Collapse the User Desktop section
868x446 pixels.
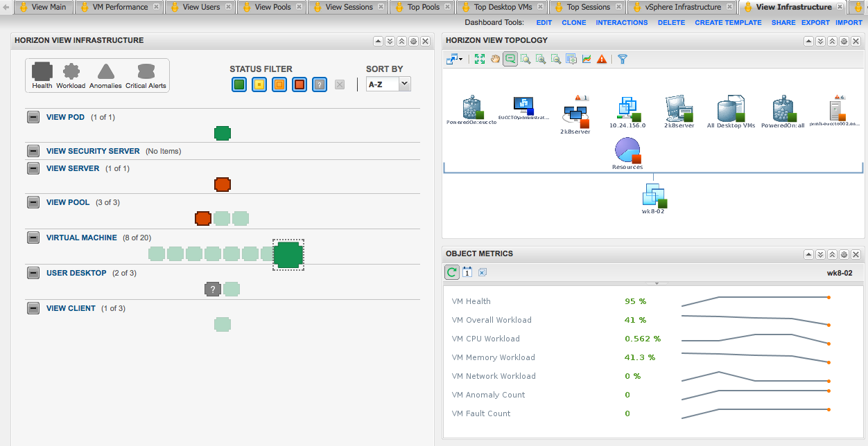33,273
